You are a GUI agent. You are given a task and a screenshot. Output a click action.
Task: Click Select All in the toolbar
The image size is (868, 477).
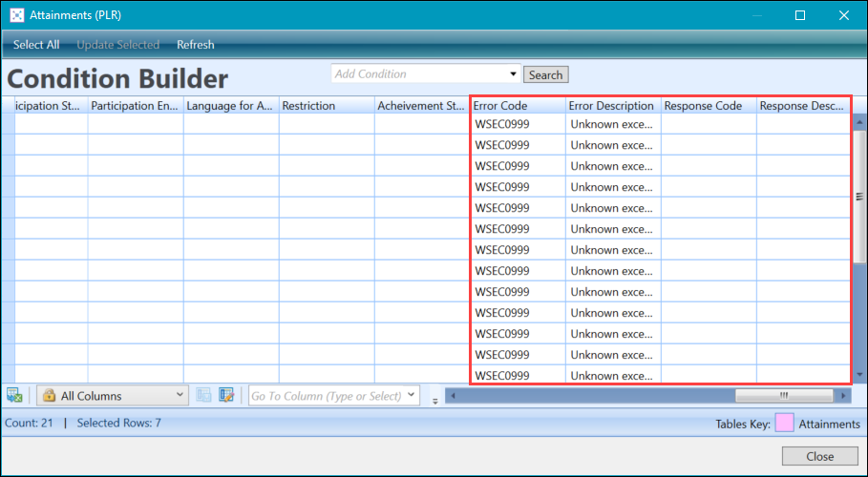tap(36, 45)
